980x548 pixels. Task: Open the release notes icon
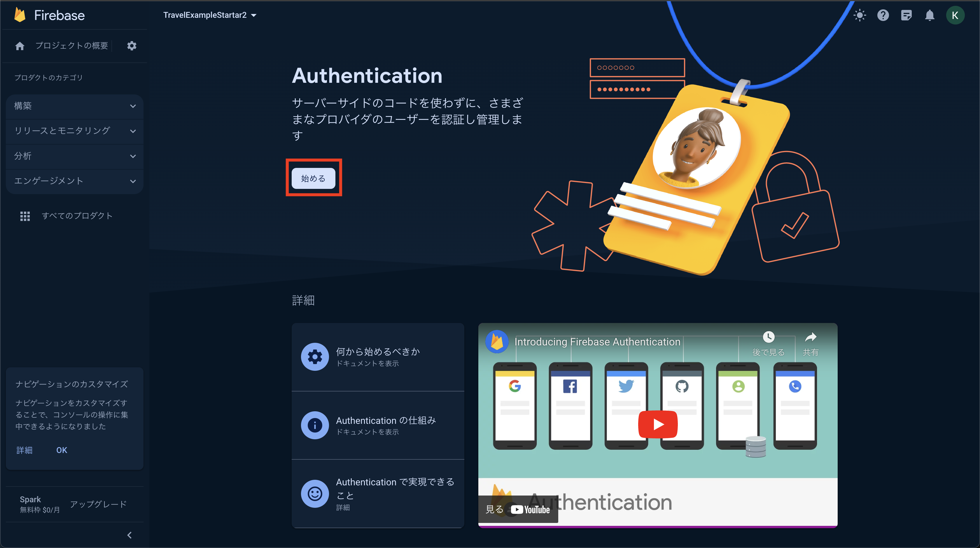pyautogui.click(x=906, y=15)
